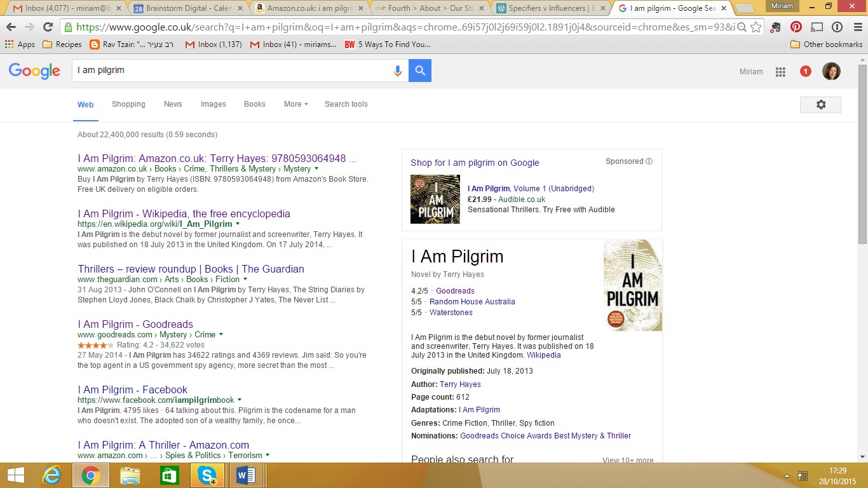Open the I Am Pilgrim - Goodreads result
This screenshot has width=868, height=488.
[135, 325]
